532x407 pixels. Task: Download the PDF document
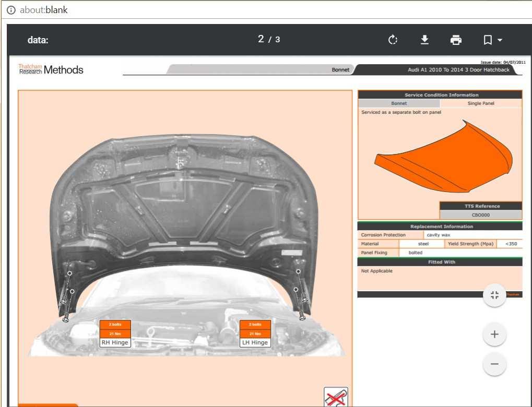(424, 40)
